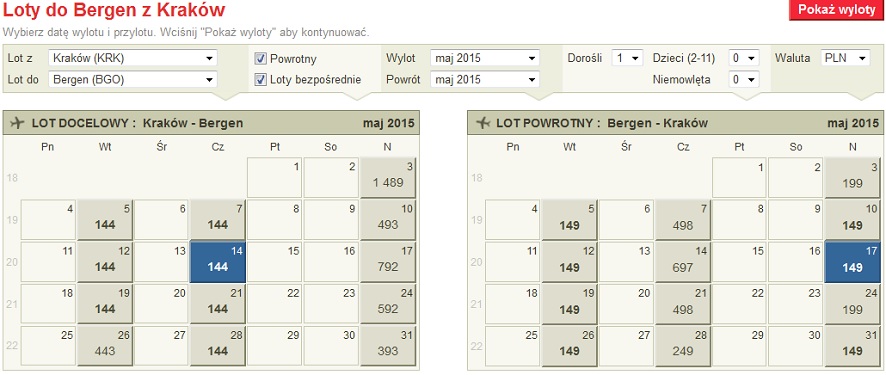The height and width of the screenshot is (375, 886).
Task: Select return flight May 14 priced 697
Action: pyautogui.click(x=683, y=262)
